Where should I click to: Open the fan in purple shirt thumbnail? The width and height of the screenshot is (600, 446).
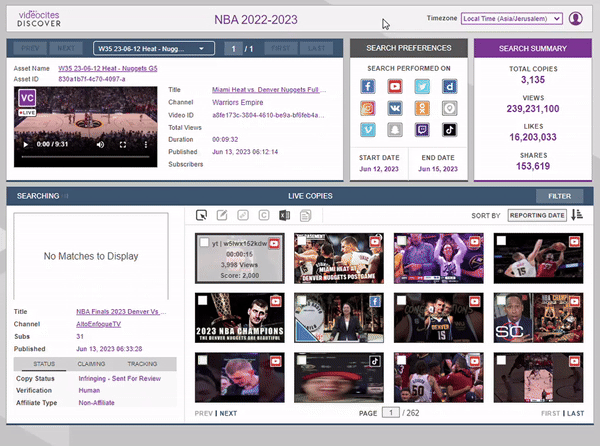coord(439,258)
